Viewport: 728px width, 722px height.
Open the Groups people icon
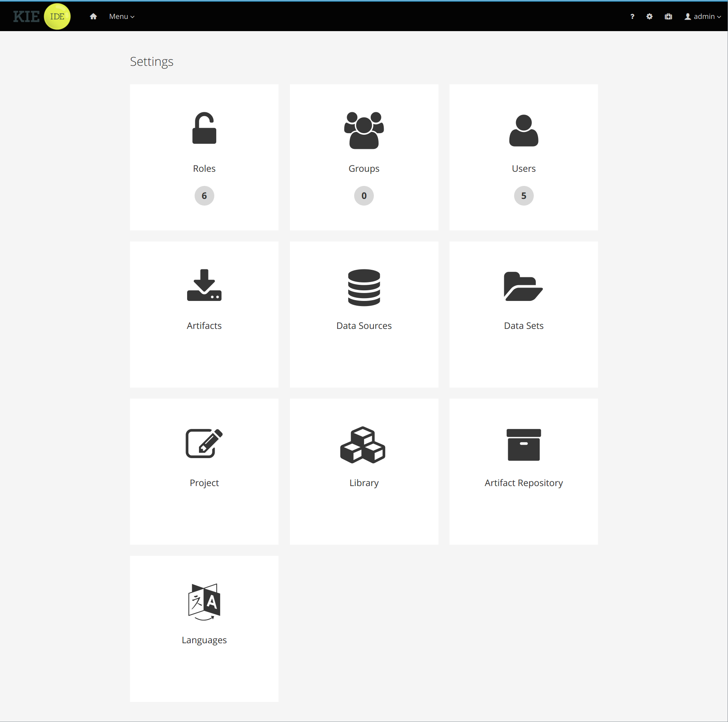[364, 130]
